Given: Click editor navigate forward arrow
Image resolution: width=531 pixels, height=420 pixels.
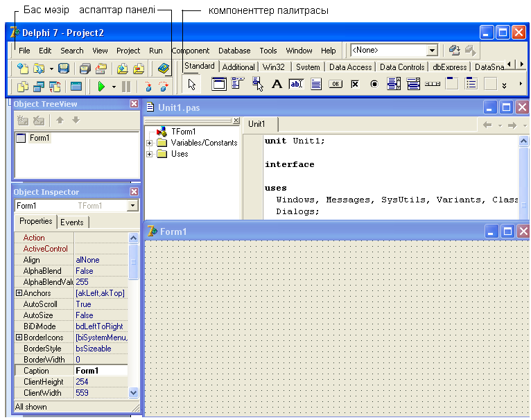Looking at the screenshot, I should [x=512, y=125].
